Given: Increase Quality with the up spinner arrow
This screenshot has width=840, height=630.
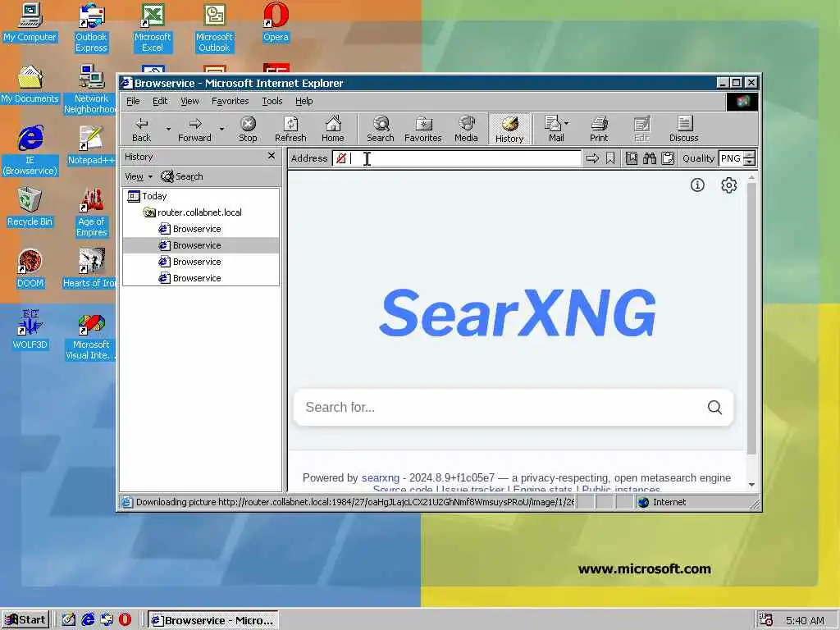Looking at the screenshot, I should click(x=750, y=155).
